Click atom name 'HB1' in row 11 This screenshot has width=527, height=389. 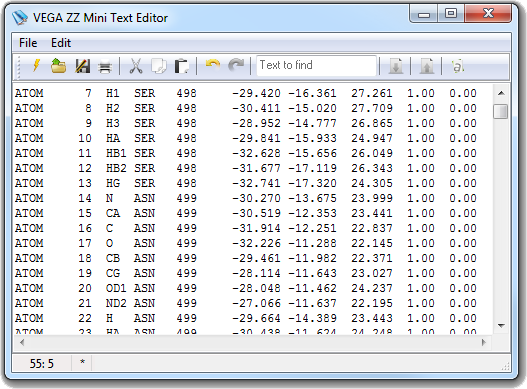pos(116,153)
